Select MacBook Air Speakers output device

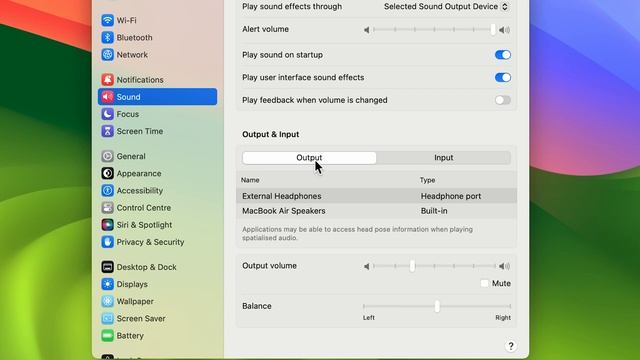pos(376,211)
